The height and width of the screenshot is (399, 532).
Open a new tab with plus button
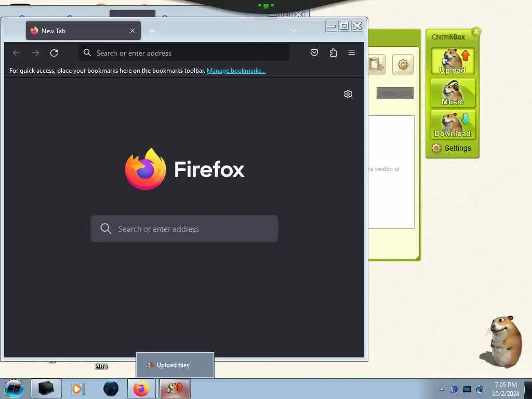(152, 31)
